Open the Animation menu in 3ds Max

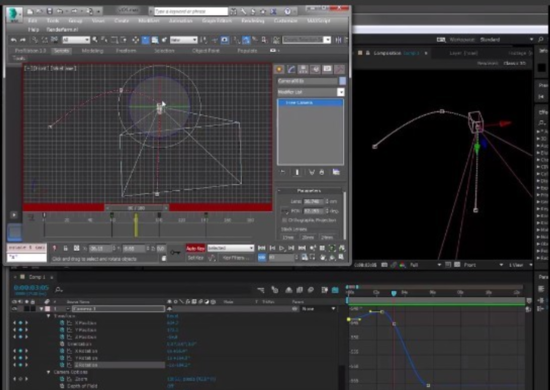tap(181, 21)
